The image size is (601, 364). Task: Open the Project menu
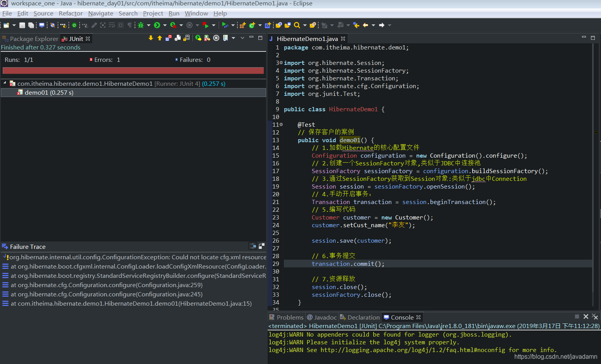153,13
